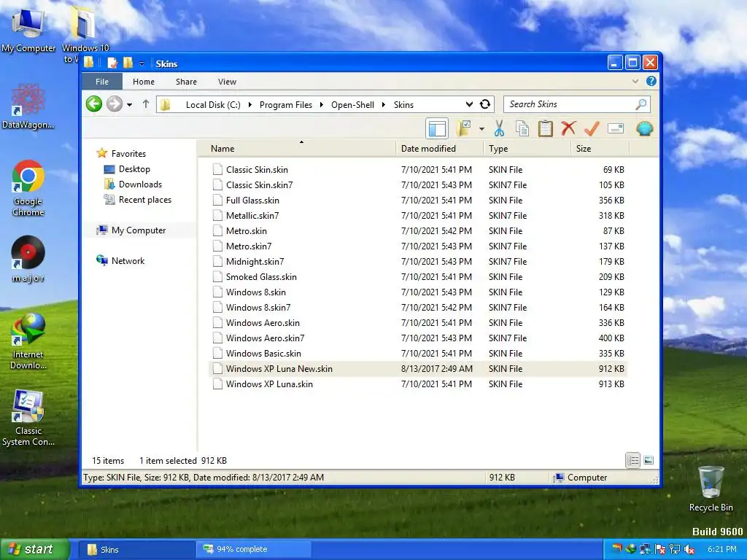
Task: Select file Classic Skin.skin7
Action: pos(418,184)
